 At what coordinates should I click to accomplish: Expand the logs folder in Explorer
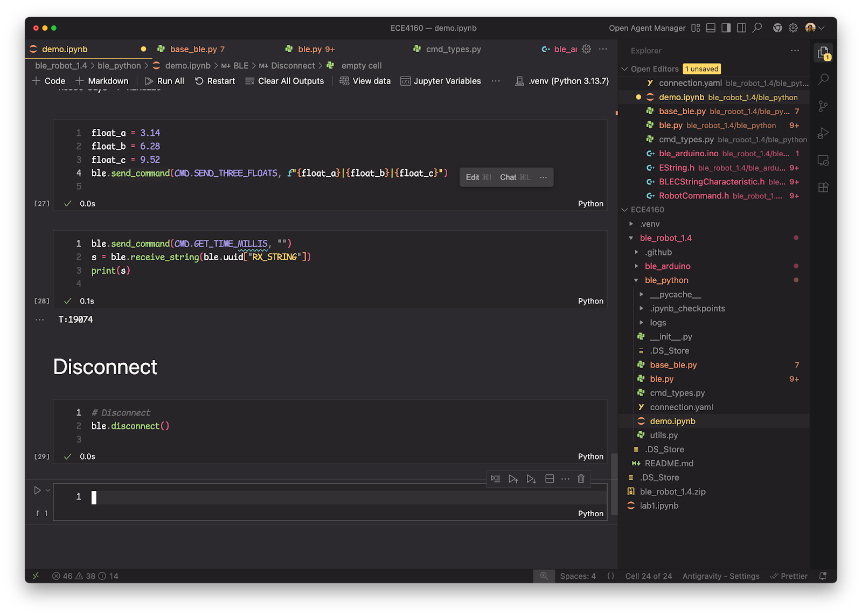tap(642, 322)
